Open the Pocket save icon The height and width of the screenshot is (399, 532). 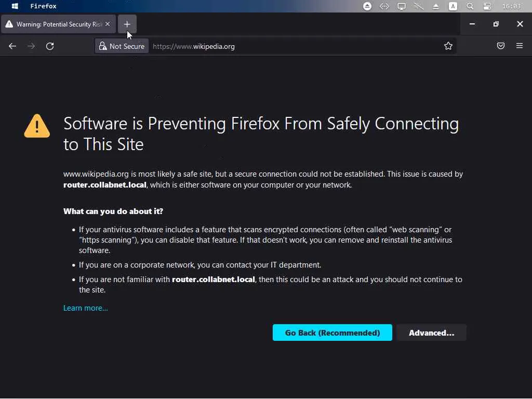[x=501, y=46]
